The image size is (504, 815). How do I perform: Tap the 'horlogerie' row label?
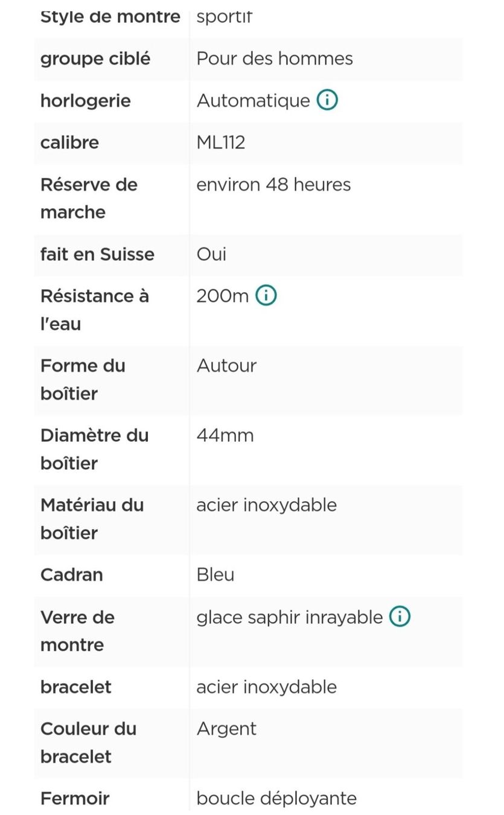tap(86, 101)
